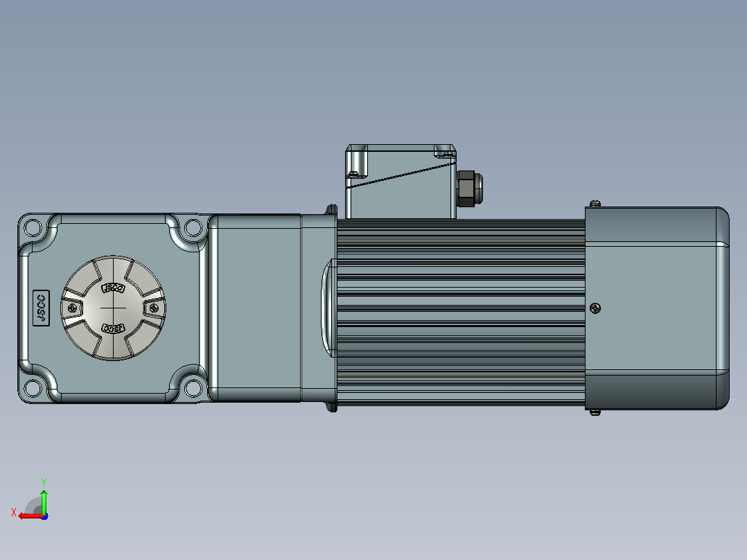
Task: Select the top-left mounting hole of the gearbox
Action: click(x=33, y=228)
